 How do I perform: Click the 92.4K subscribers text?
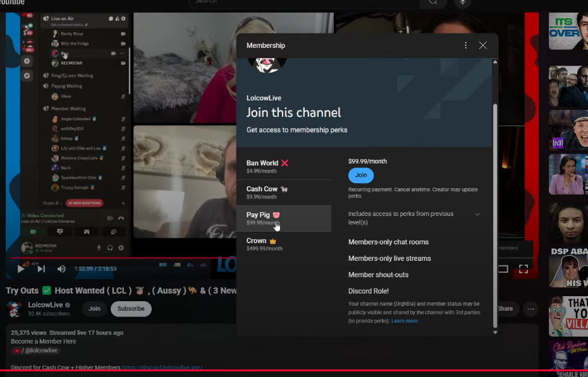click(x=49, y=314)
